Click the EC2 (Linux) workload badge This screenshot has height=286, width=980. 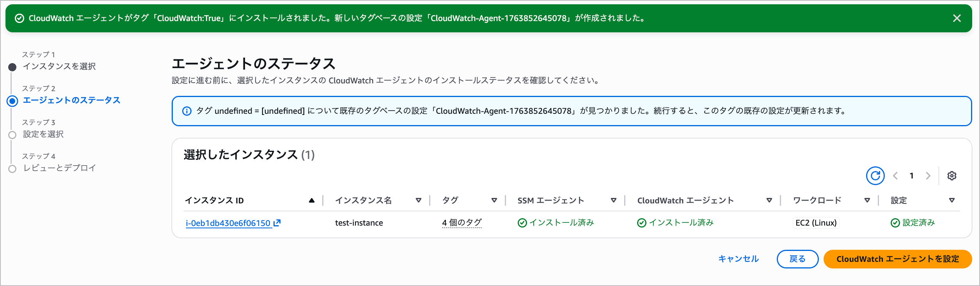(816, 223)
